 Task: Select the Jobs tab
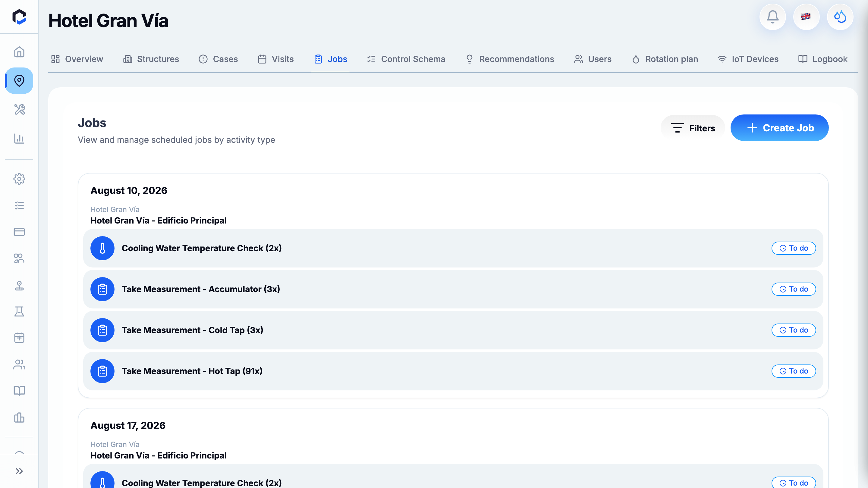[331, 59]
